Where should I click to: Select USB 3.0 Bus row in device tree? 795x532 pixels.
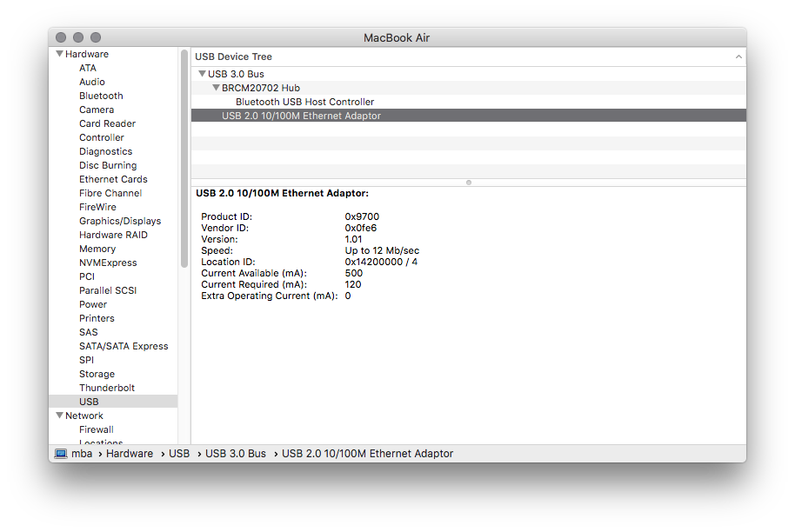pyautogui.click(x=469, y=74)
